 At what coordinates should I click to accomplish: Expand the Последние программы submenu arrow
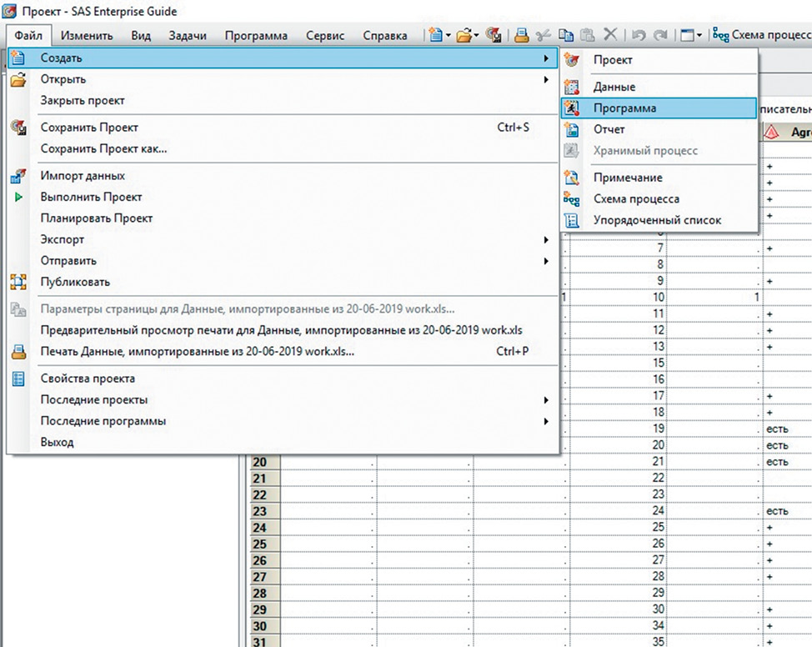[546, 421]
